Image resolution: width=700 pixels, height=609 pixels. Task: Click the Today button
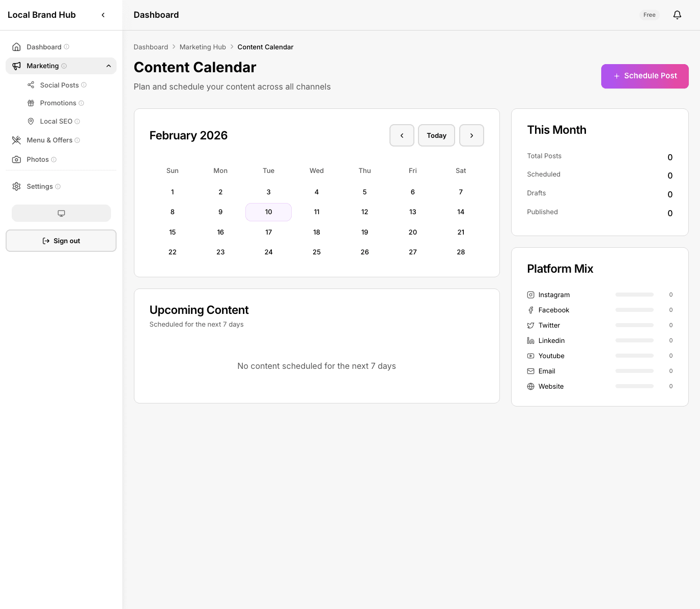436,135
